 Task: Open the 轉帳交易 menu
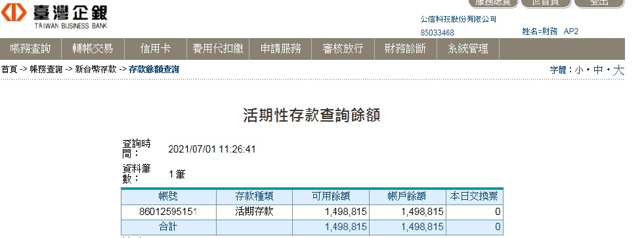tap(93, 49)
